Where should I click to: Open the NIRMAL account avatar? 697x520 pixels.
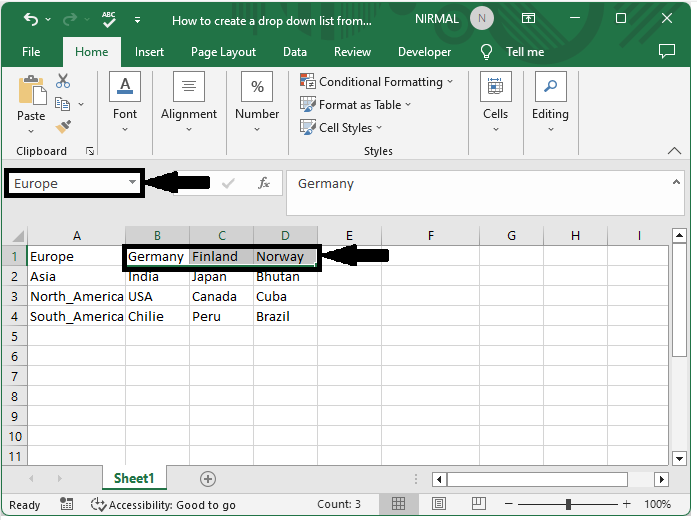pos(481,19)
